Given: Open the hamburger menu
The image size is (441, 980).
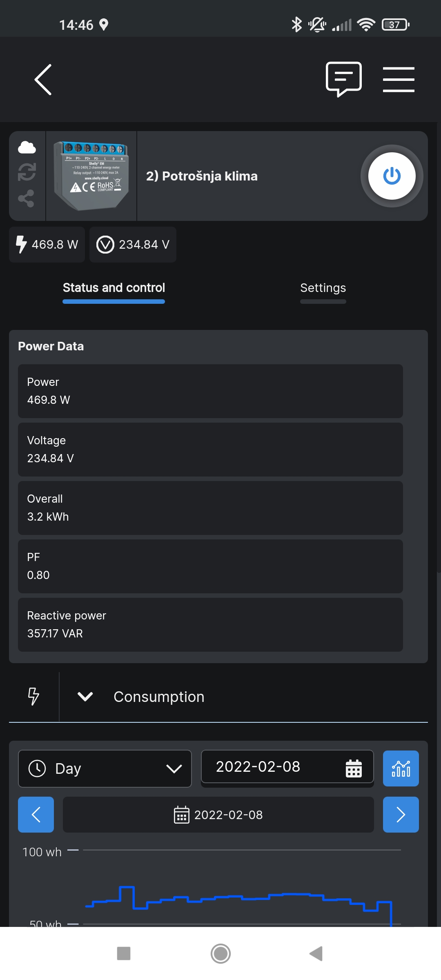Looking at the screenshot, I should (399, 80).
